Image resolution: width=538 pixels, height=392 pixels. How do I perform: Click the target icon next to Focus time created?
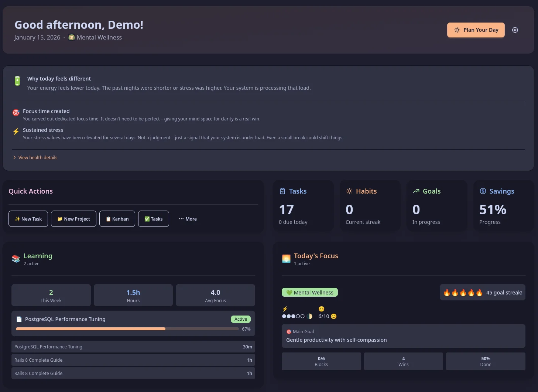(16, 113)
